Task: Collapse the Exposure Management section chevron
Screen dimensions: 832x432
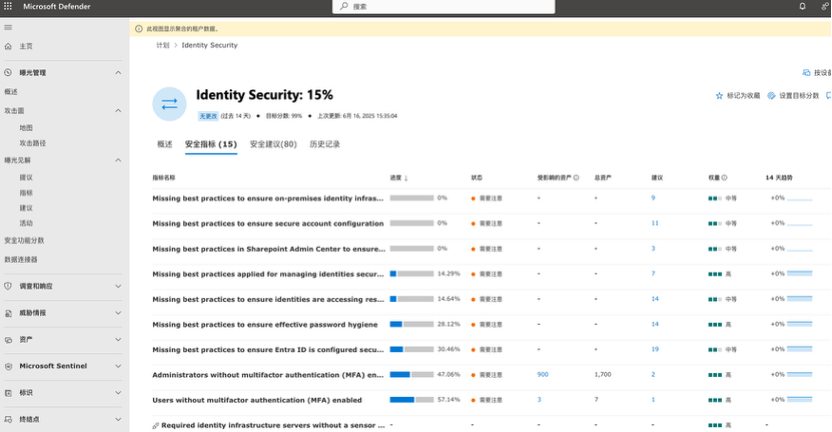Action: point(118,73)
